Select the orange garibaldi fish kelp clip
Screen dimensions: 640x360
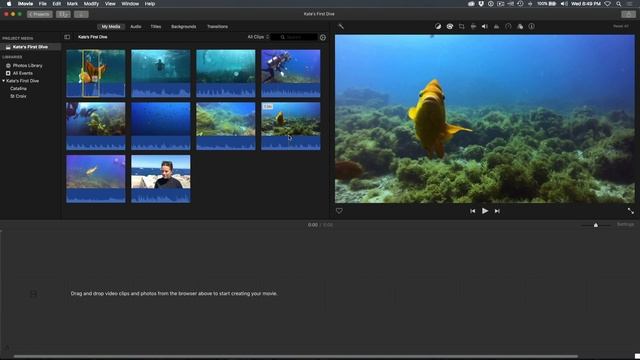(x=96, y=73)
